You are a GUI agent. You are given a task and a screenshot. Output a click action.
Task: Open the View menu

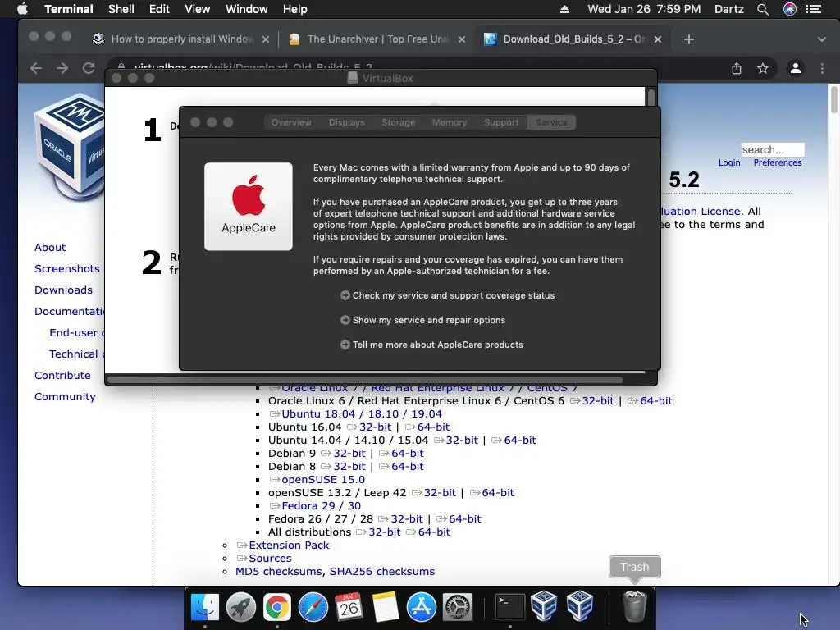point(197,9)
